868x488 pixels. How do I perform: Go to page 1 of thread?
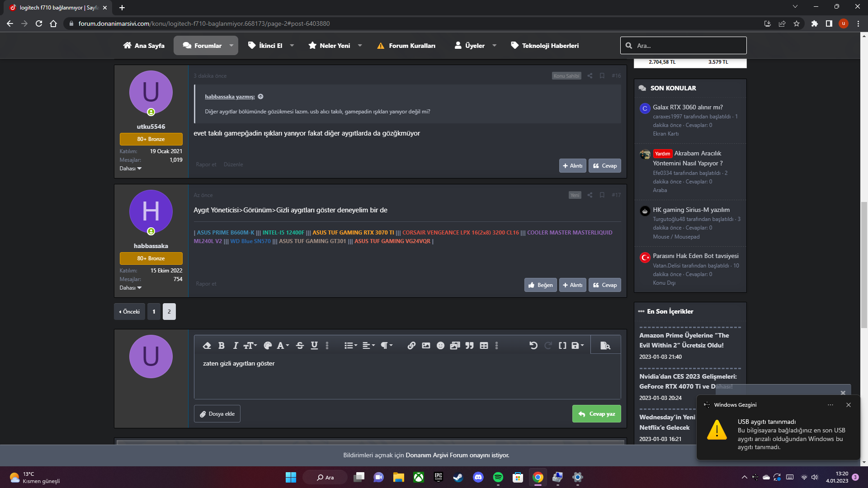pos(154,312)
